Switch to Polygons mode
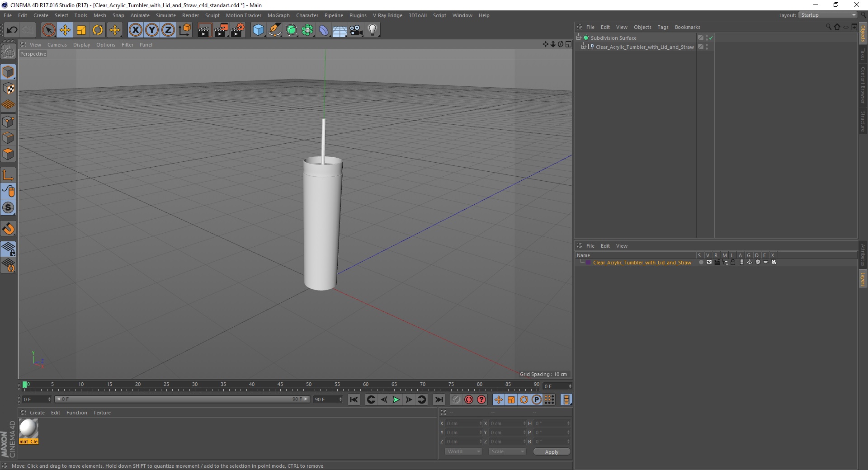Viewport: 868px width, 470px height. tap(8, 154)
